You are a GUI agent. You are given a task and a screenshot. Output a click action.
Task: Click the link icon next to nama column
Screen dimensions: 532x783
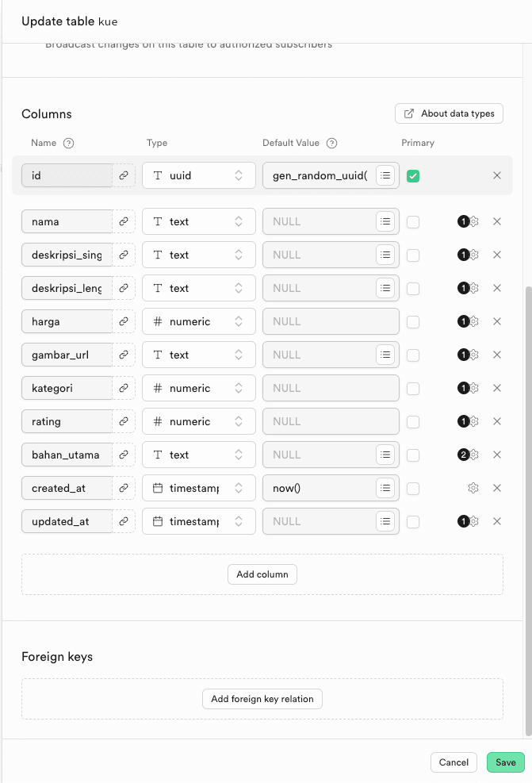tap(124, 221)
